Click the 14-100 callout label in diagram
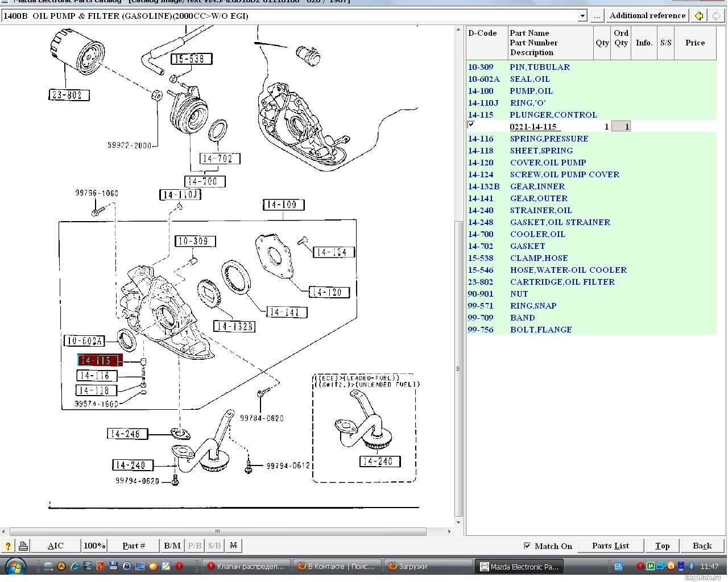The width and height of the screenshot is (728, 582). pyautogui.click(x=283, y=205)
